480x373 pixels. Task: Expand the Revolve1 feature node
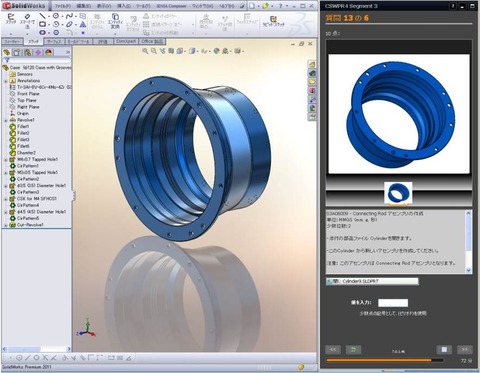[6, 120]
